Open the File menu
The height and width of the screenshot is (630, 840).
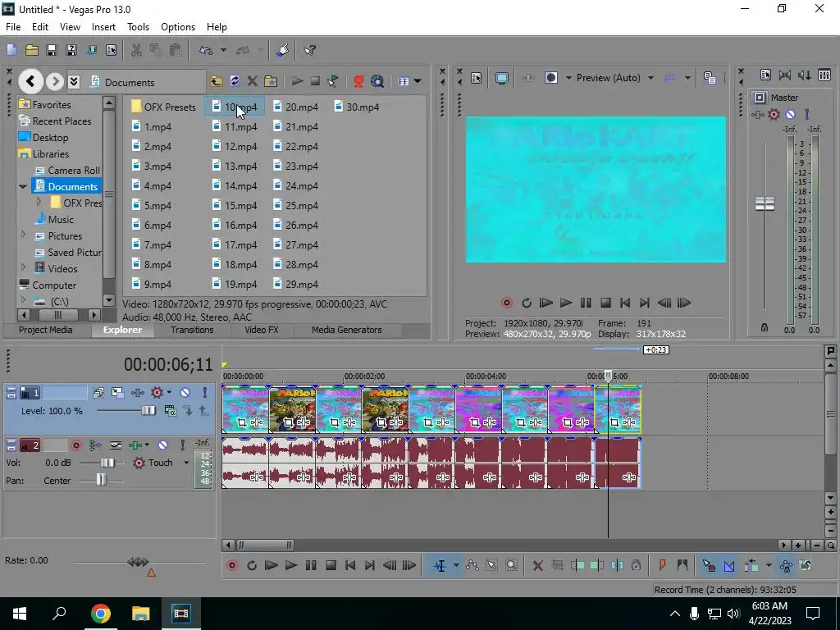pyautogui.click(x=13, y=27)
